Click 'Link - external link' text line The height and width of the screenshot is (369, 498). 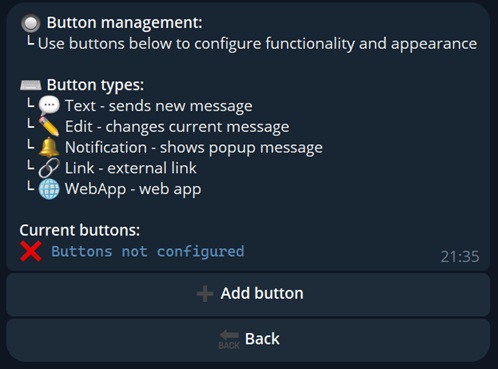pos(131,168)
